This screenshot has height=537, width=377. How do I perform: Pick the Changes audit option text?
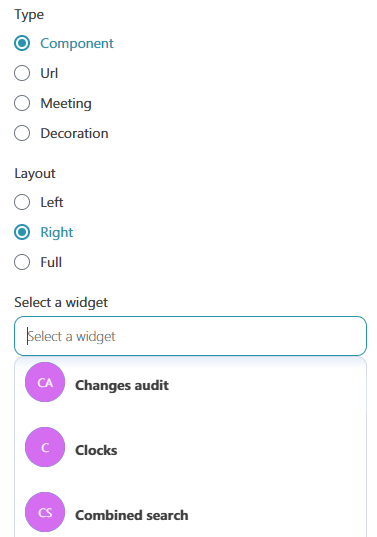(x=122, y=385)
